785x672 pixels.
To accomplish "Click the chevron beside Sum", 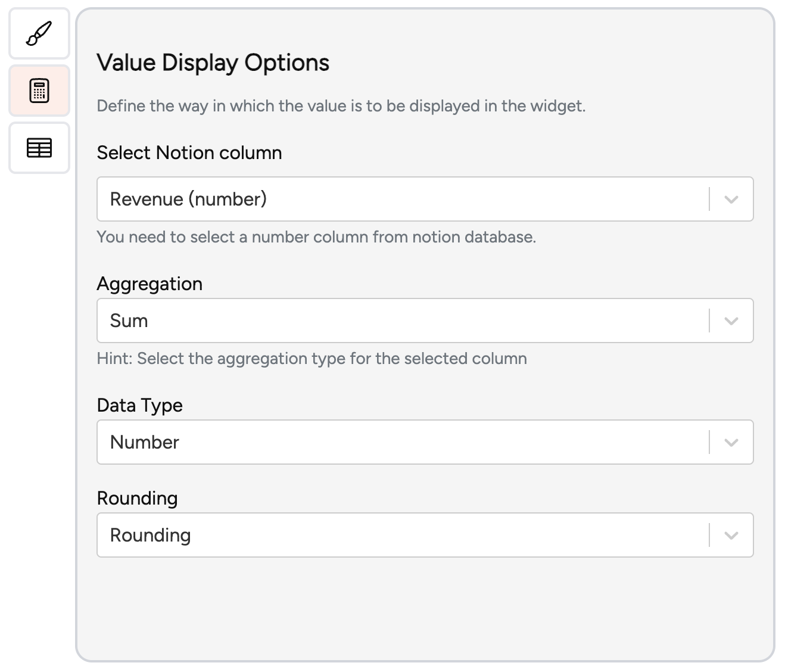I will pyautogui.click(x=731, y=321).
